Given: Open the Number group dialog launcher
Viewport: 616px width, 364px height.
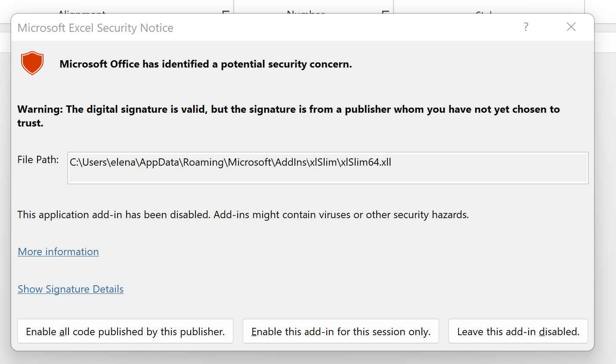Looking at the screenshot, I should point(385,12).
